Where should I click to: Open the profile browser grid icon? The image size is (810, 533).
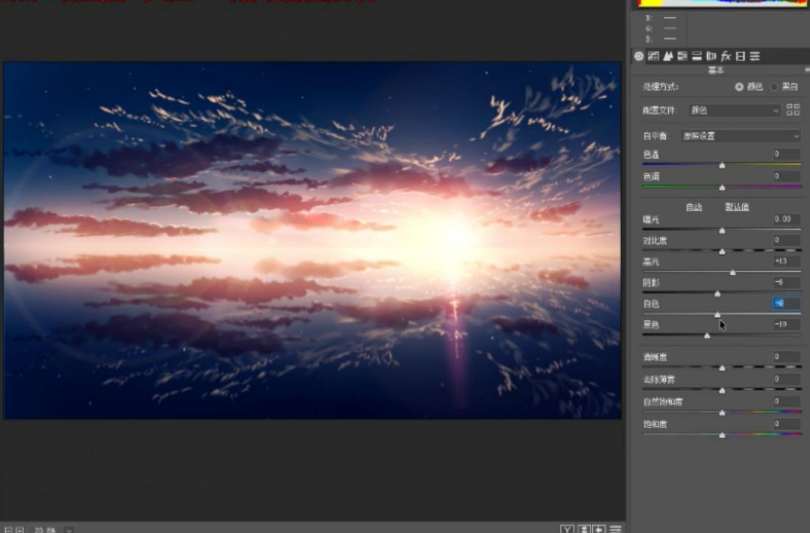click(793, 109)
